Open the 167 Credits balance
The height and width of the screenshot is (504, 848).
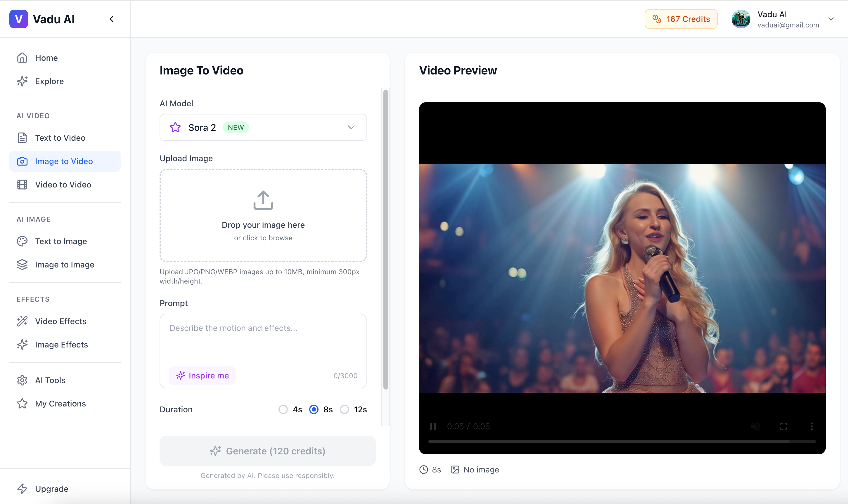(x=681, y=19)
